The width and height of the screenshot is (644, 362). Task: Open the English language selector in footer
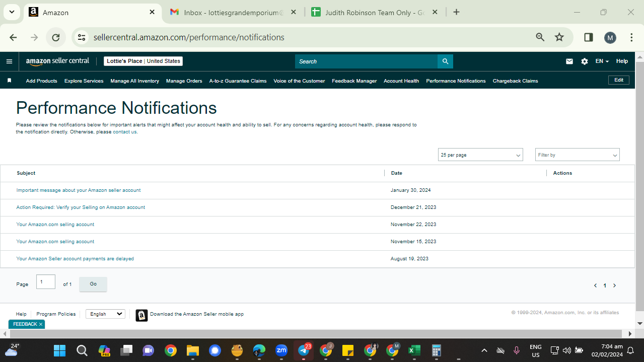click(105, 314)
